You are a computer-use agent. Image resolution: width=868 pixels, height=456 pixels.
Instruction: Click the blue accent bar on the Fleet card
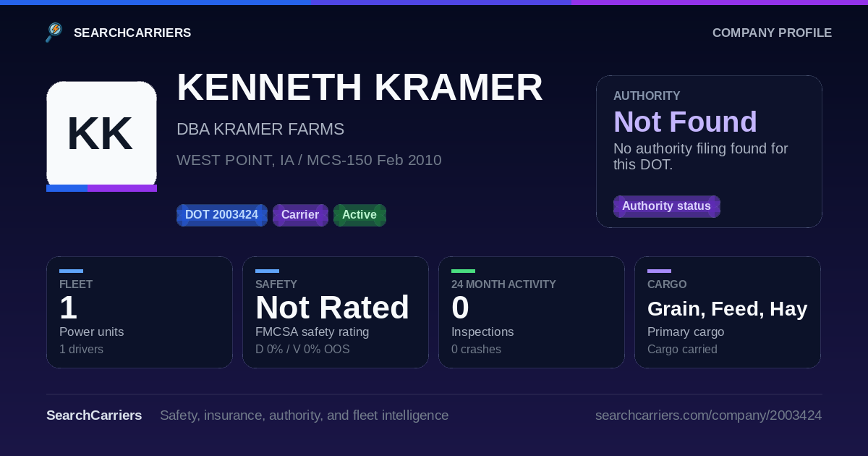tap(71, 271)
